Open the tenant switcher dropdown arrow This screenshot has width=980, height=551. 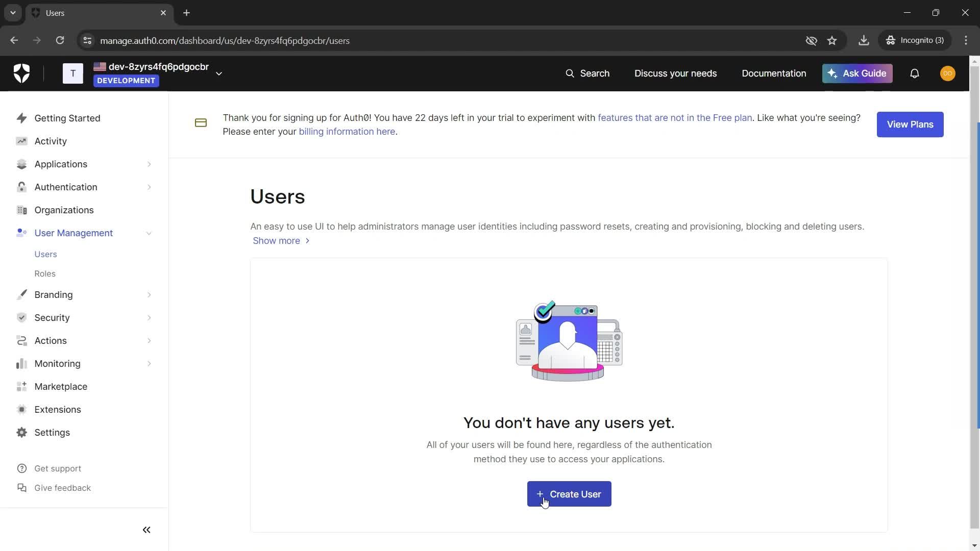219,73
